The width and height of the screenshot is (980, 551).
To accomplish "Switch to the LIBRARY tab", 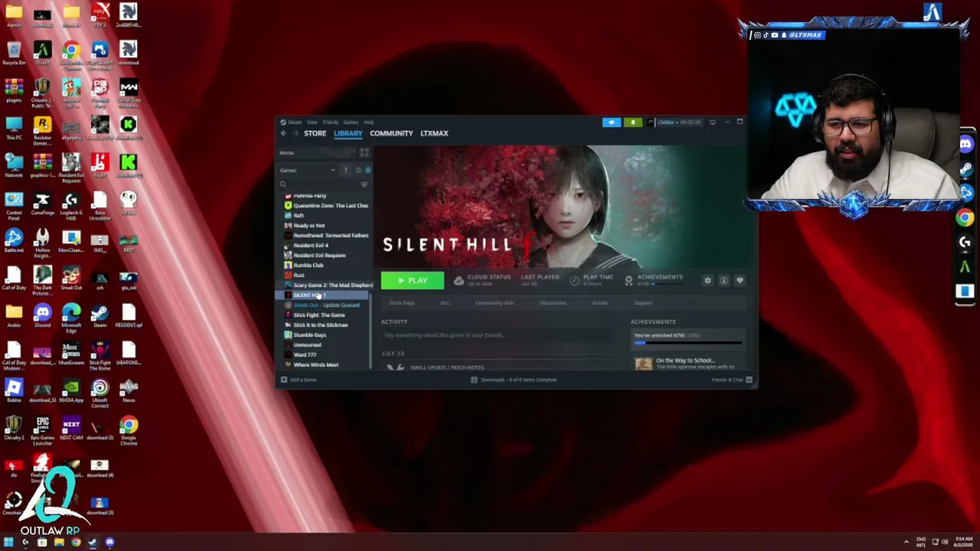I will click(x=348, y=133).
